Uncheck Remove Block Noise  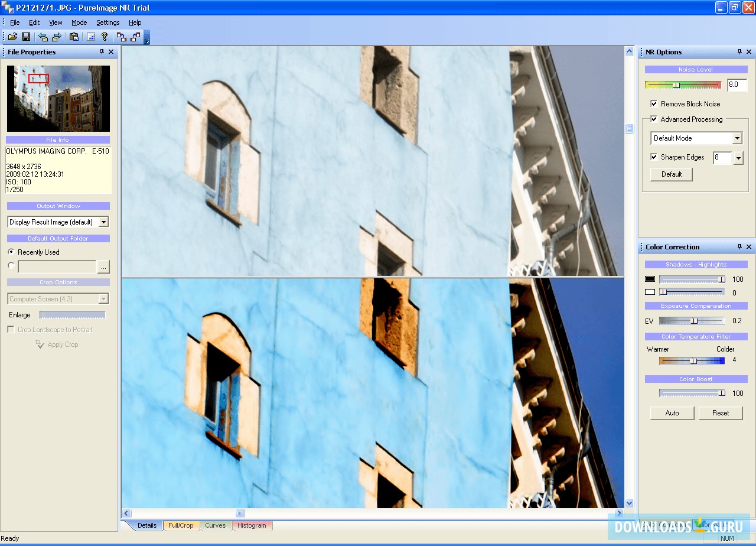pos(654,103)
